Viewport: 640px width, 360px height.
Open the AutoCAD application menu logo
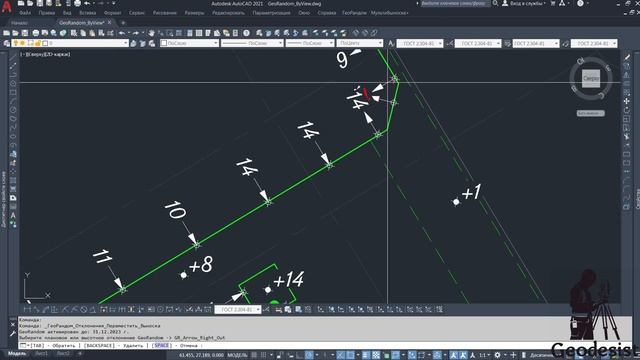6,7
